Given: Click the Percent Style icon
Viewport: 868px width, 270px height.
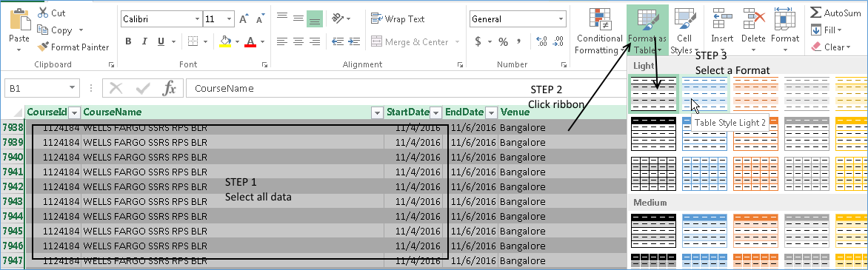Looking at the screenshot, I should point(503,42).
